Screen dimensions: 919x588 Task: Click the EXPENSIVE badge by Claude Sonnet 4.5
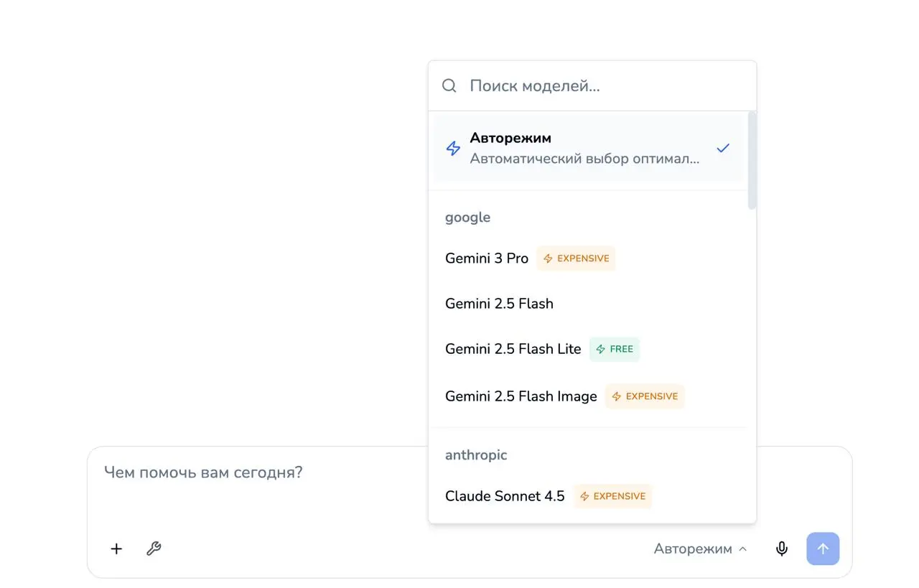612,496
